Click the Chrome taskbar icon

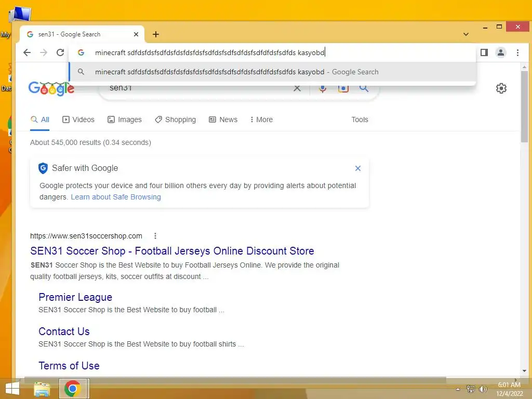(x=73, y=389)
